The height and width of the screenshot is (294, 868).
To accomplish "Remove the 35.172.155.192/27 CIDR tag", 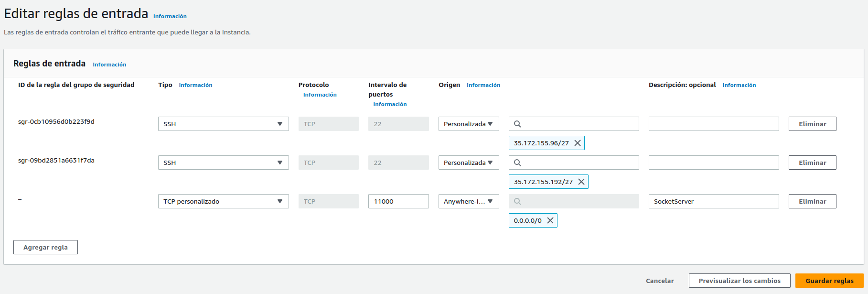I will [x=581, y=182].
